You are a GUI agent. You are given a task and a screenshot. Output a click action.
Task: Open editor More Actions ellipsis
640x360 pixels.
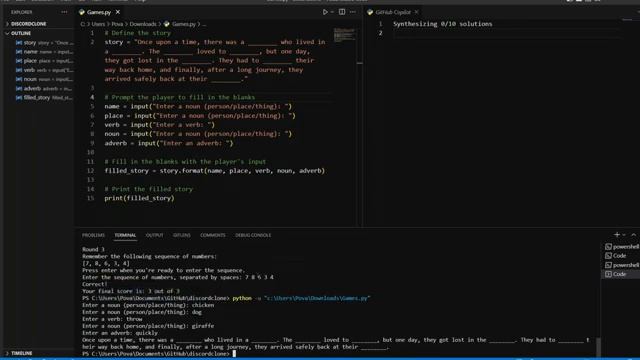point(353,12)
